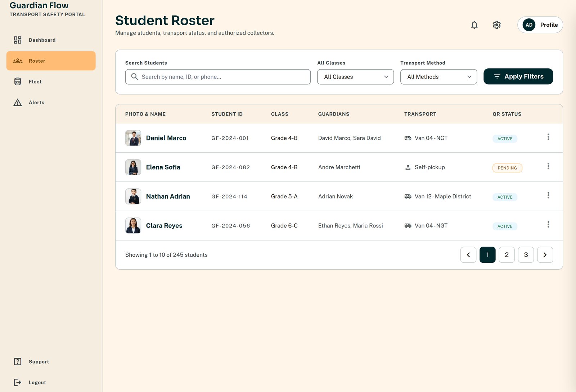Click the PENDING badge for Elena Sofia
The width and height of the screenshot is (576, 392).
tap(507, 168)
